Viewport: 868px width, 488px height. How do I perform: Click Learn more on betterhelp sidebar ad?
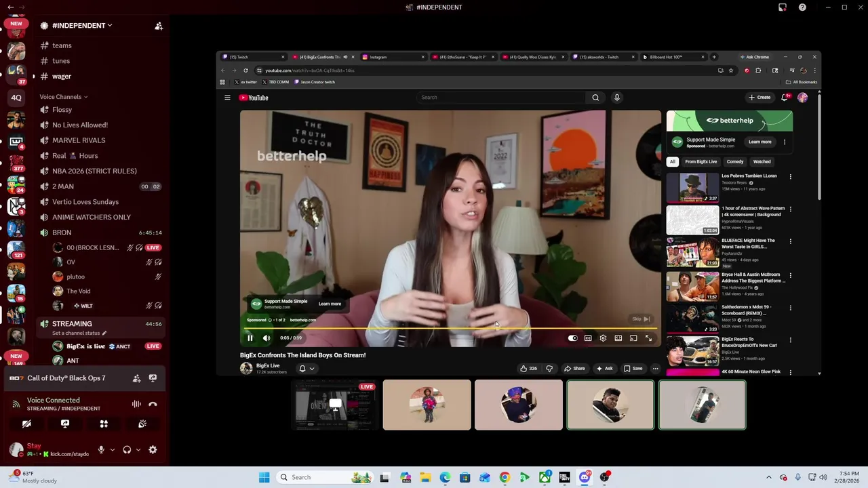[x=759, y=142]
